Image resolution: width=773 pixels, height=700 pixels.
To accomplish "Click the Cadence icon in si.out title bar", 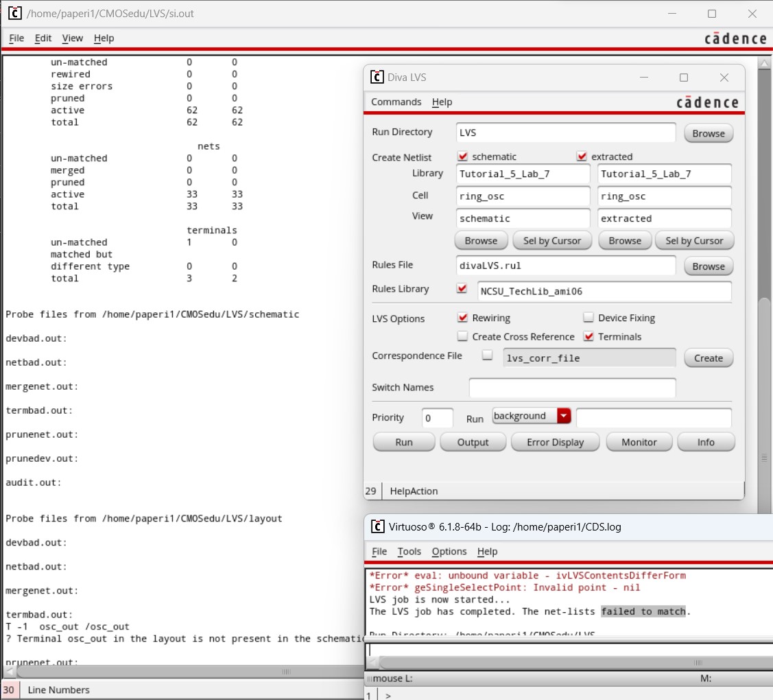I will (14, 13).
